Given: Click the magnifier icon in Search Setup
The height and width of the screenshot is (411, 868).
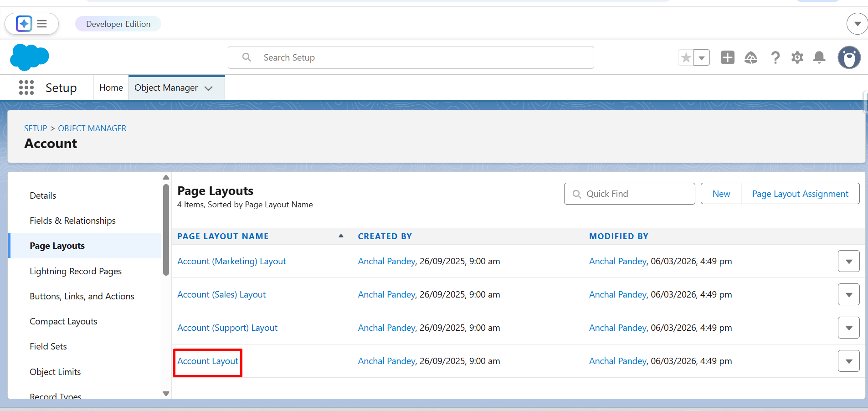Looking at the screenshot, I should pos(247,57).
